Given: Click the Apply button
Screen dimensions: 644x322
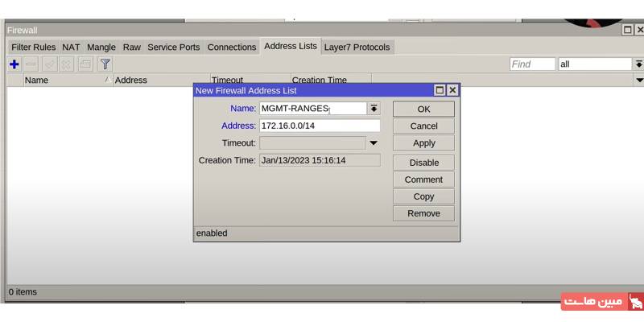Looking at the screenshot, I should 424,143.
